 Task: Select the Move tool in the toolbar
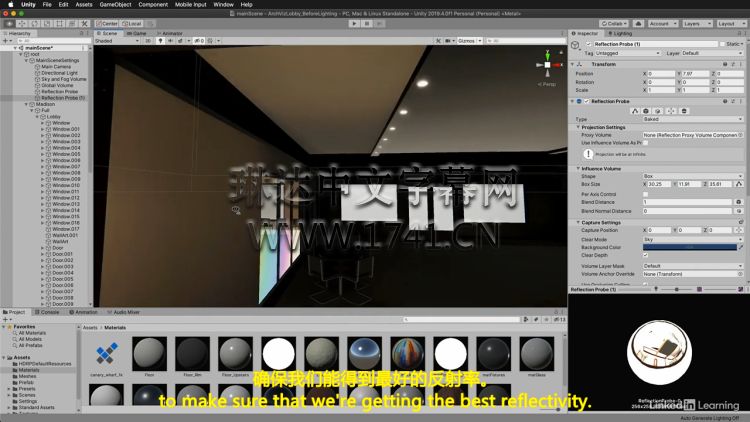[22, 23]
